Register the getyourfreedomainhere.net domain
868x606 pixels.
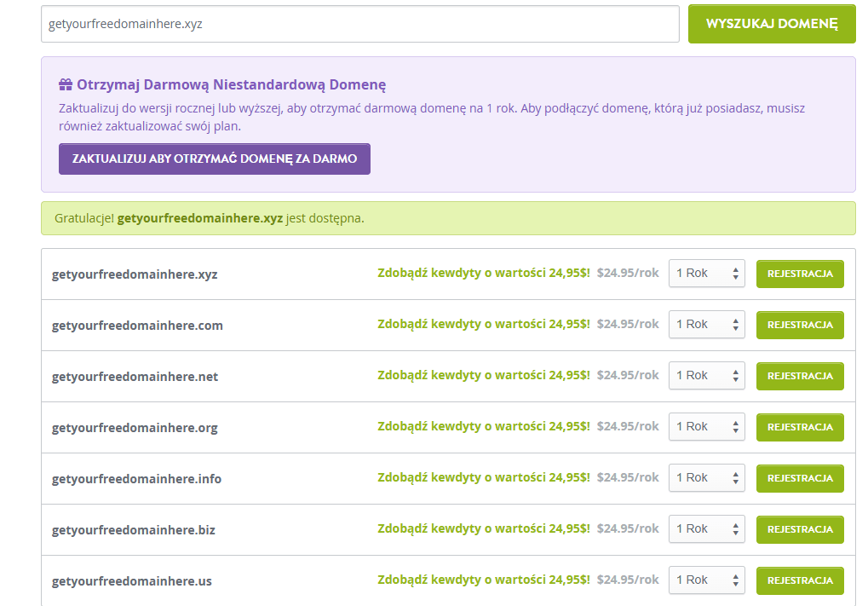800,376
